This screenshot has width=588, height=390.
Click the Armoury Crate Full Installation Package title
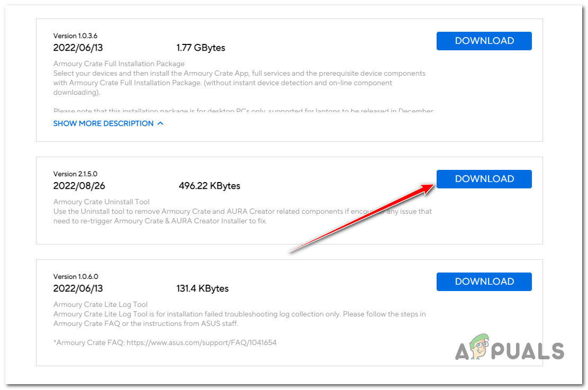click(x=119, y=64)
